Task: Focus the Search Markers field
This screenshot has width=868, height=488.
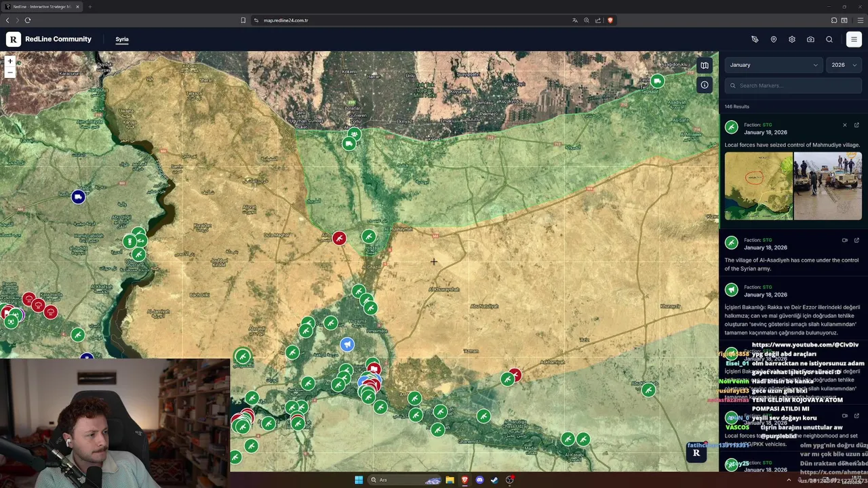Action: [793, 85]
